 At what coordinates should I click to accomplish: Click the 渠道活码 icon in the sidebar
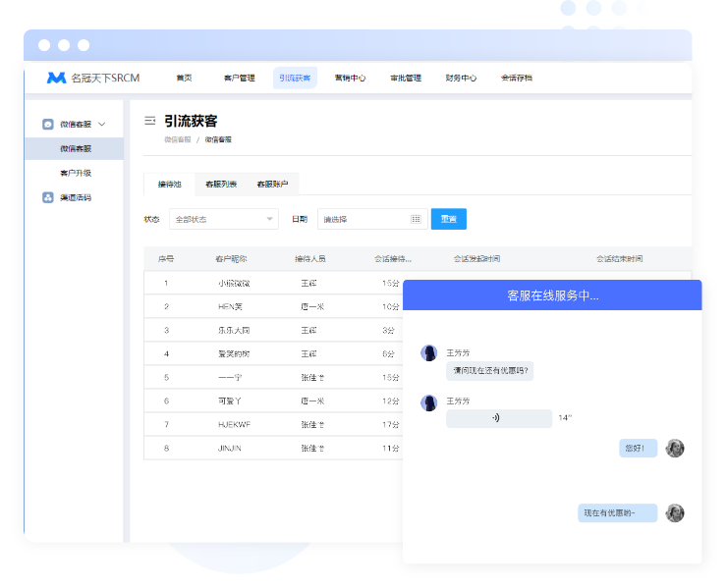coord(47,197)
